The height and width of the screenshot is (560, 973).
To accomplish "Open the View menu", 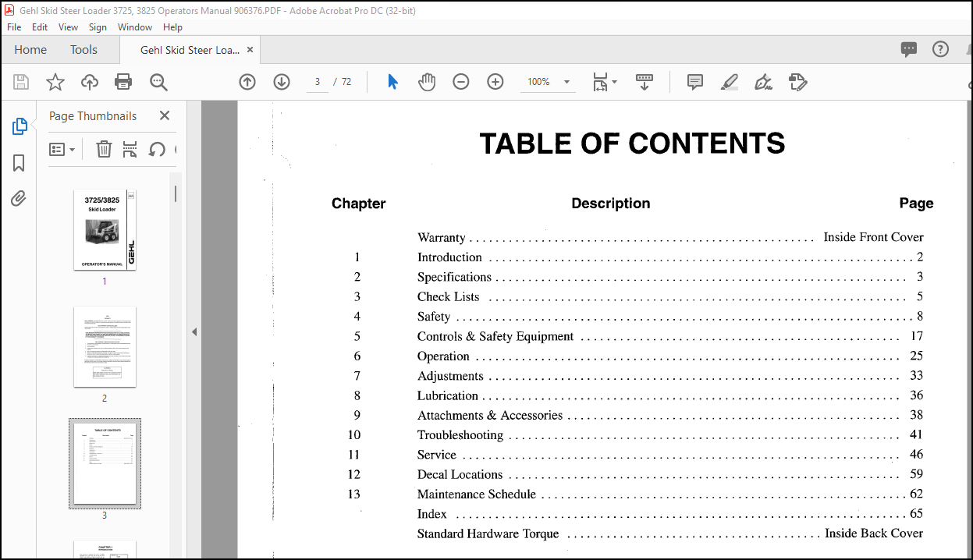I will [68, 27].
